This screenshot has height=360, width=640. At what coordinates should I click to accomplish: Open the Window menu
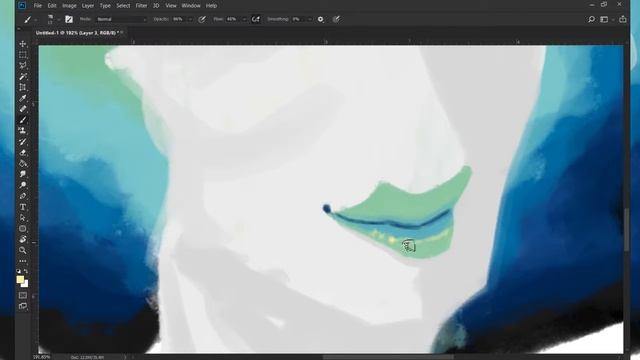tap(191, 6)
